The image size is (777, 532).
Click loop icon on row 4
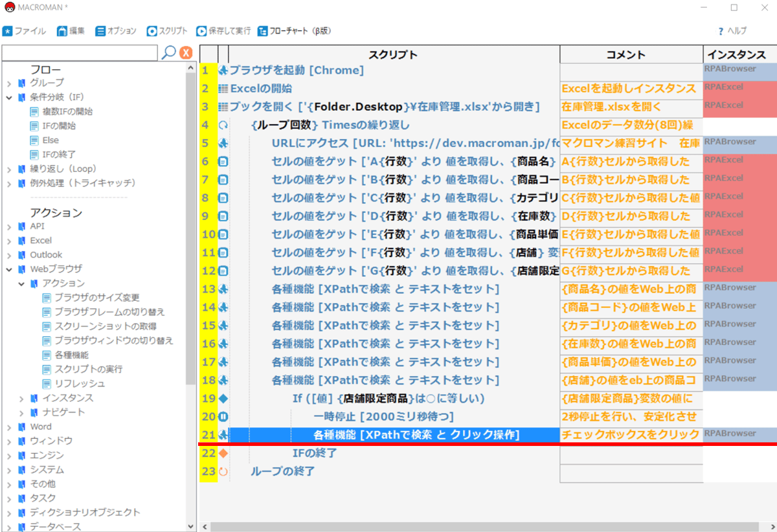[223, 125]
